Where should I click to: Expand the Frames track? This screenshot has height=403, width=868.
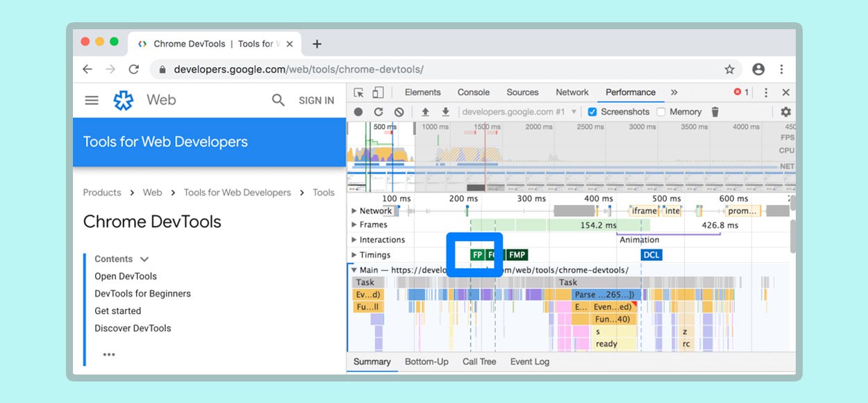pos(354,224)
